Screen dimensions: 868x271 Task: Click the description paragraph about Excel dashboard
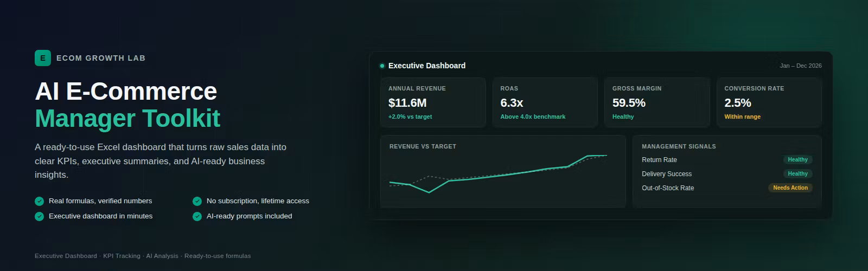coord(161,161)
